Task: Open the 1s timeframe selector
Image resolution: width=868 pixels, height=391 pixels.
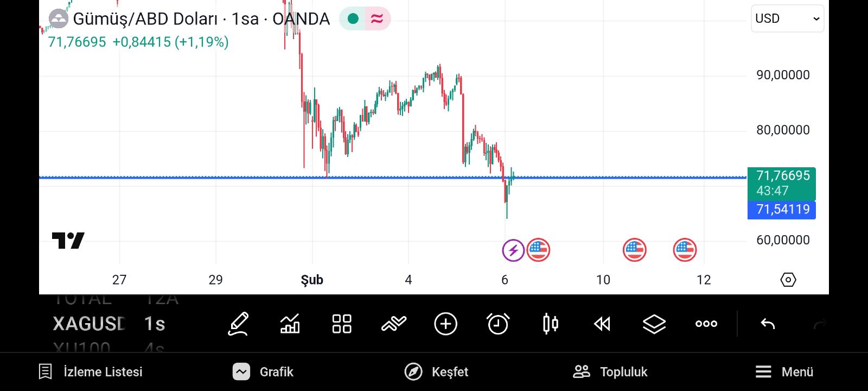Action: pos(155,324)
